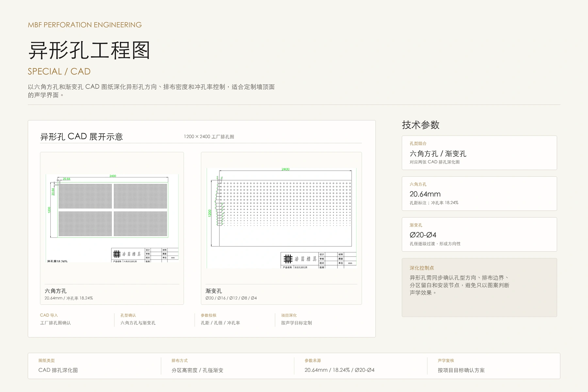Click the 孔型确认 step label
The height and width of the screenshot is (392, 588).
point(128,315)
